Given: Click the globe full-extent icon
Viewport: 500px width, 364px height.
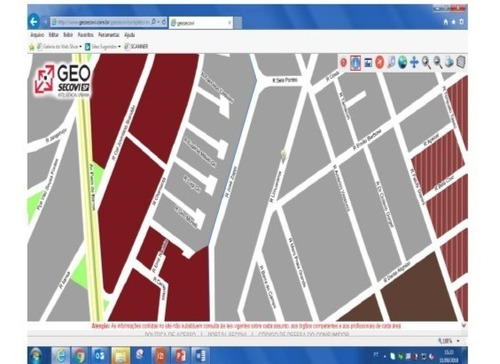Looking at the screenshot, I should 402,62.
